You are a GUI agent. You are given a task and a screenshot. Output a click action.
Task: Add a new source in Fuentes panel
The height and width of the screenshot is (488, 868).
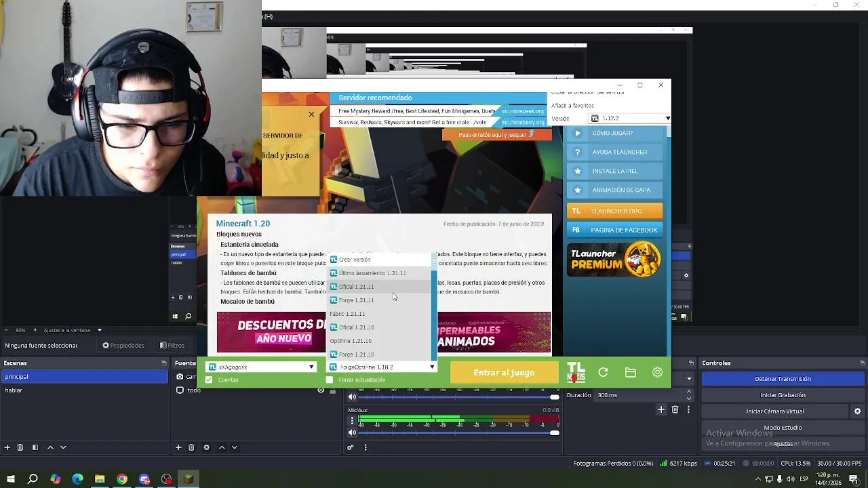coord(178,447)
